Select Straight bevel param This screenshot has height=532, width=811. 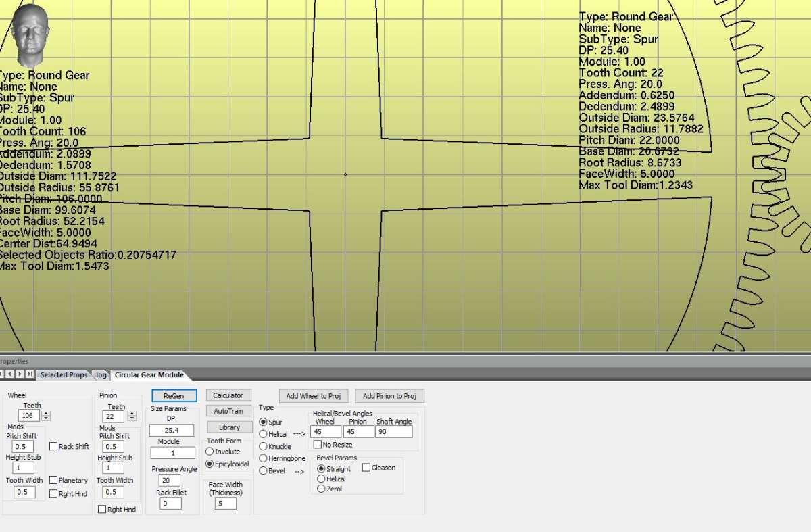click(x=322, y=468)
